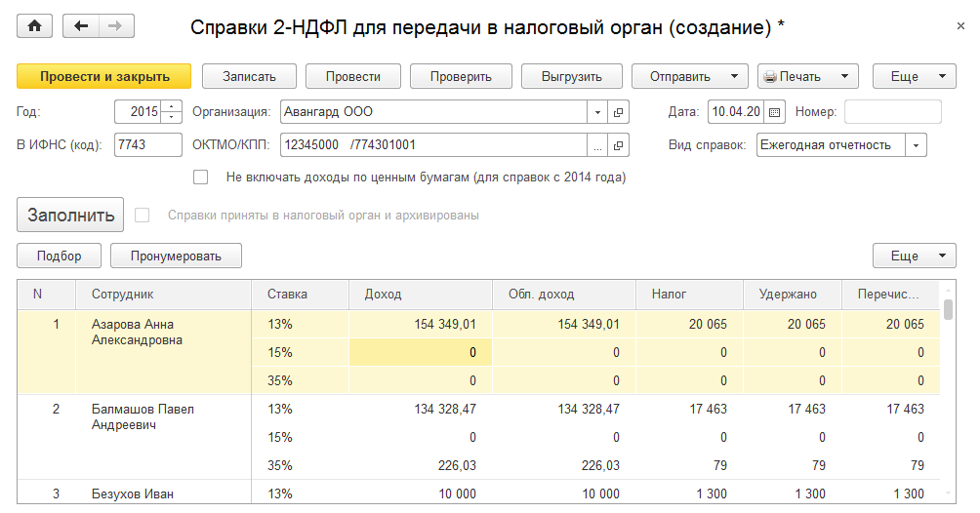Click the Перечис... column header
This screenshot has height=513, width=980.
pos(890,295)
